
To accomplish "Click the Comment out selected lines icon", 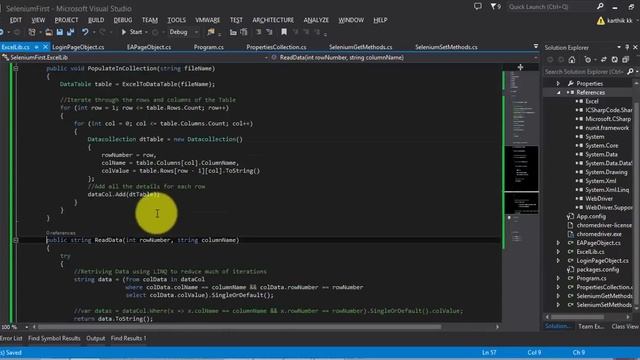I will [x=258, y=32].
